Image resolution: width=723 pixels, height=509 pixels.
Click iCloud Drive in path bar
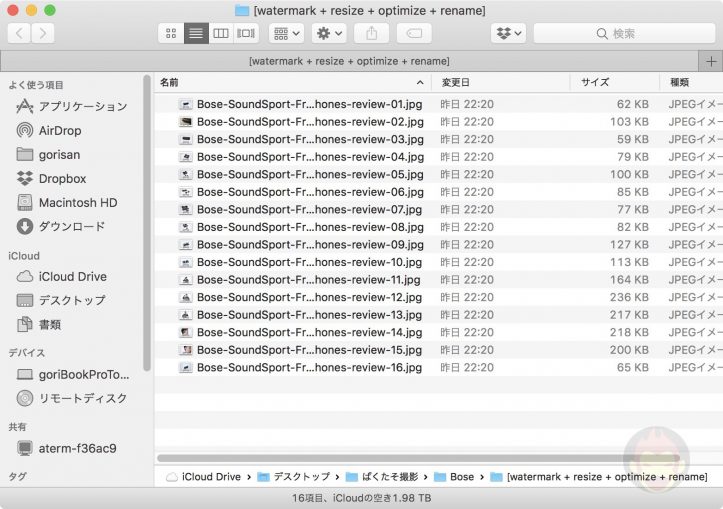click(203, 477)
